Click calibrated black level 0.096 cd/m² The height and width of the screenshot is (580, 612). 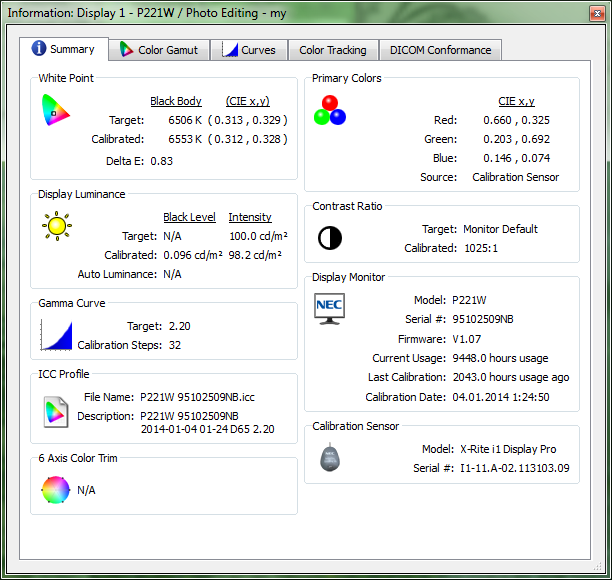click(x=193, y=255)
